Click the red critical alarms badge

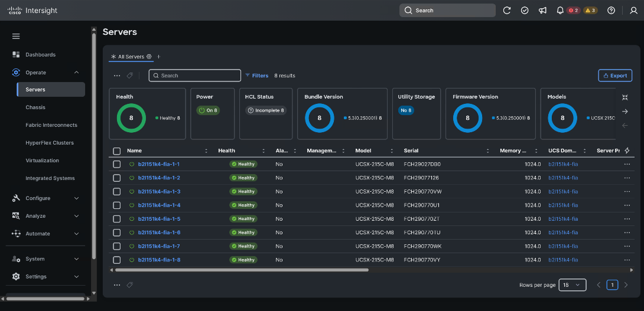[x=573, y=10]
